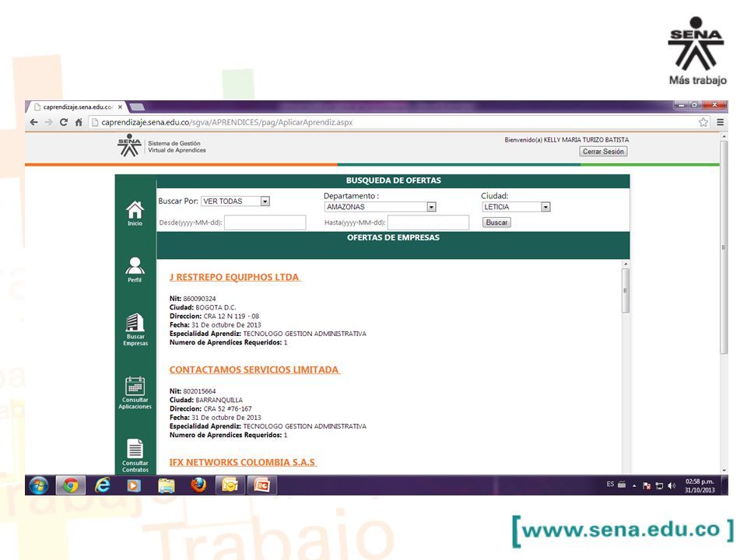Click the Cerrar Sesión button
The height and width of the screenshot is (560, 747).
(603, 152)
